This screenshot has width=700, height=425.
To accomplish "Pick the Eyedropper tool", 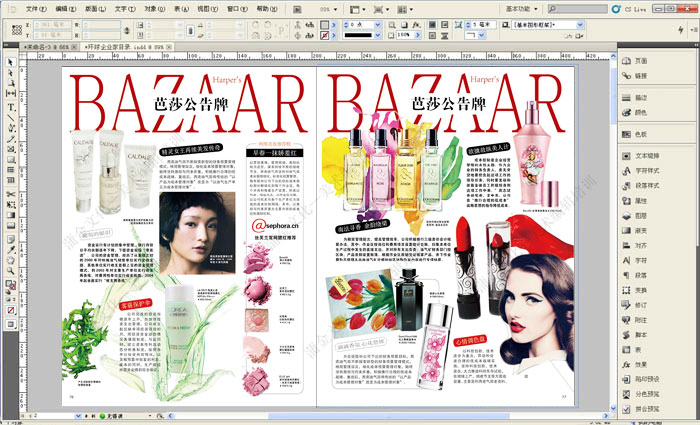I will pyautogui.click(x=11, y=250).
